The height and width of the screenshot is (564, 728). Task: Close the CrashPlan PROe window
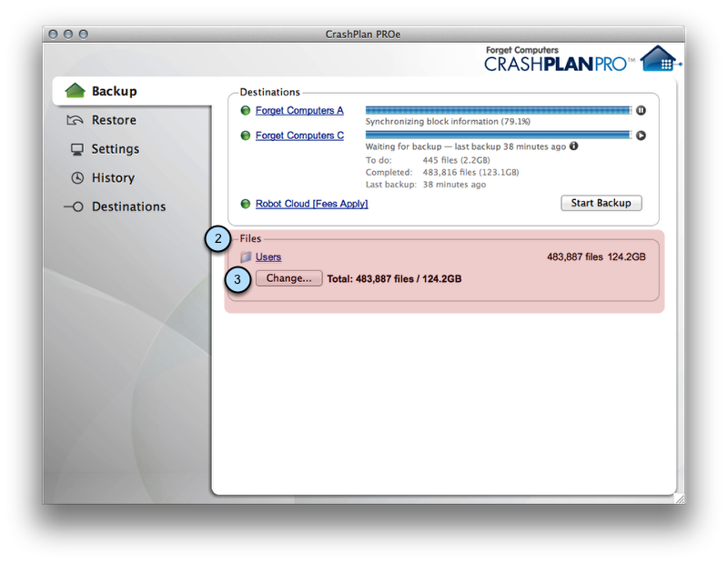(54, 34)
